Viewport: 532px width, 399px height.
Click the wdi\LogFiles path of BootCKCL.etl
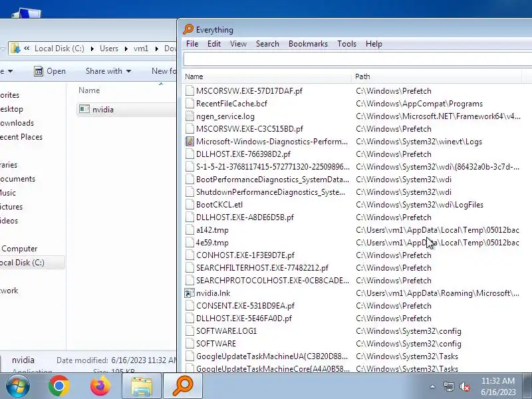(x=420, y=205)
